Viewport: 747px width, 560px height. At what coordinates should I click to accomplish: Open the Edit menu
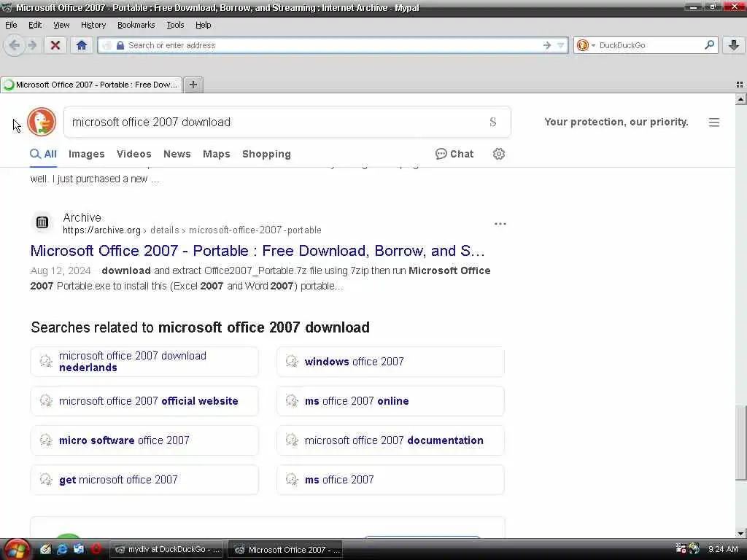pos(35,25)
